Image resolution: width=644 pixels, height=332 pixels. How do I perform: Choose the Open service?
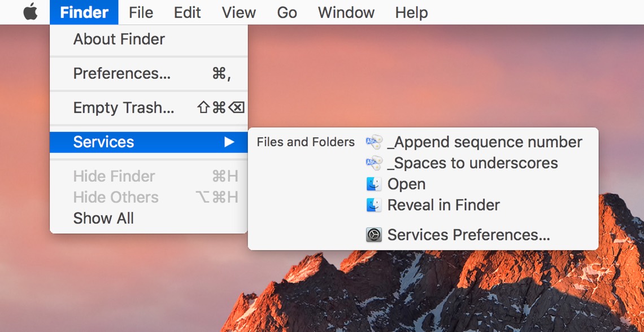point(406,184)
